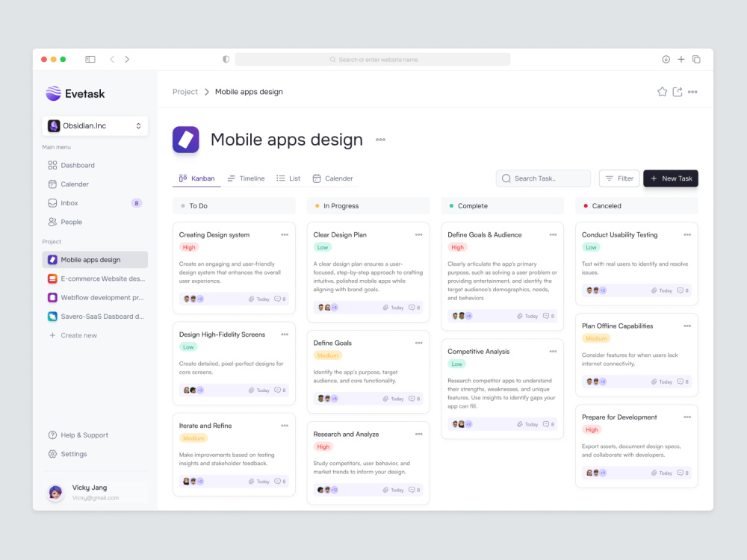The image size is (747, 560).
Task: Open a new browser tab with plus
Action: coord(681,59)
